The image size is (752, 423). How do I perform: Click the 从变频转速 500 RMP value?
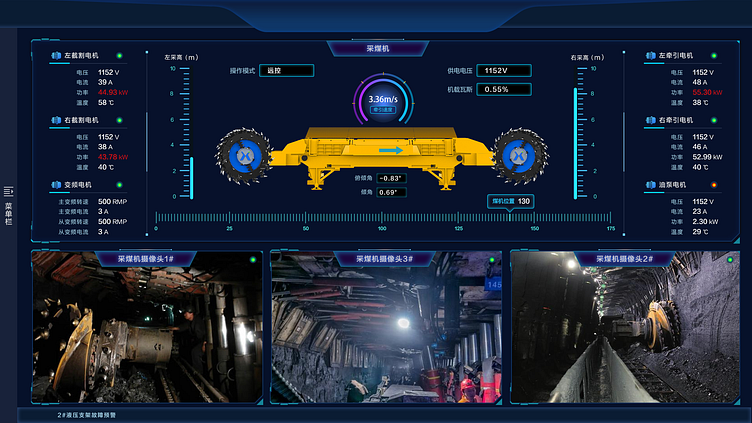click(x=112, y=222)
